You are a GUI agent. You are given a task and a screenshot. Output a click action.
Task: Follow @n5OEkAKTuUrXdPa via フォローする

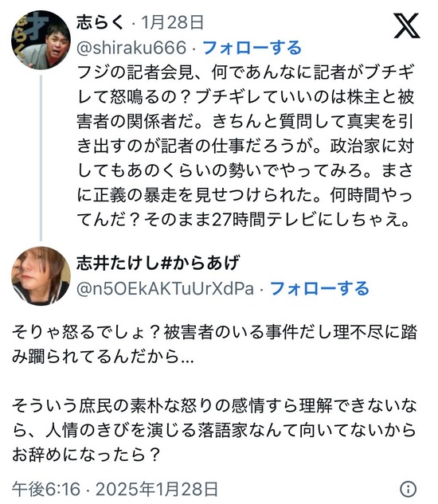click(319, 288)
